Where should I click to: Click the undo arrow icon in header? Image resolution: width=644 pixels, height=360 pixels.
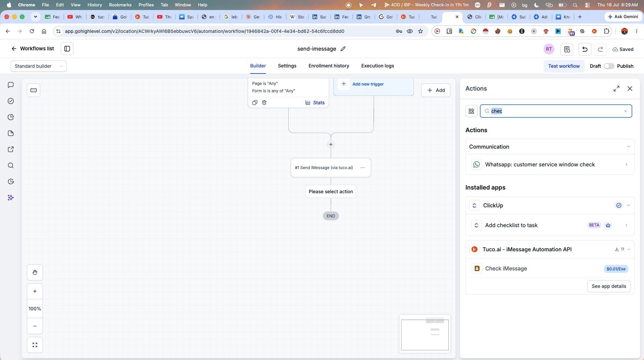585,49
